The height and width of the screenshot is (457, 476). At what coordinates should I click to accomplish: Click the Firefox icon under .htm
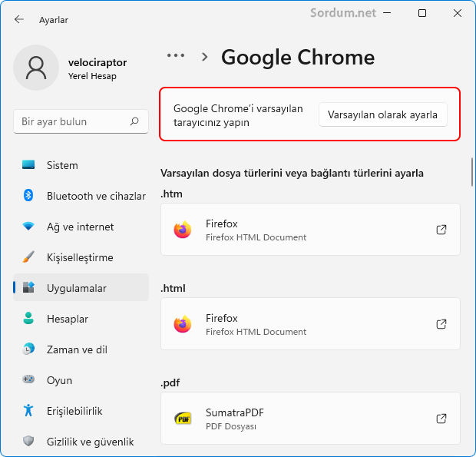point(183,230)
